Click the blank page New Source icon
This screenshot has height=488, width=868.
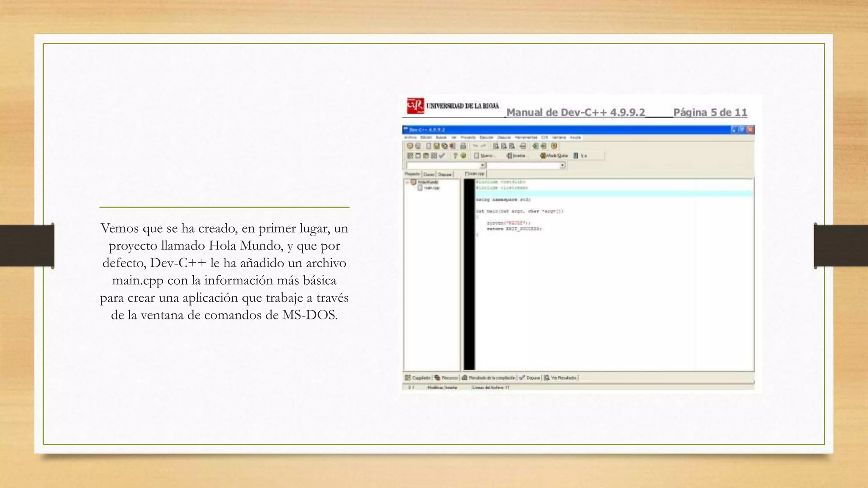point(428,146)
